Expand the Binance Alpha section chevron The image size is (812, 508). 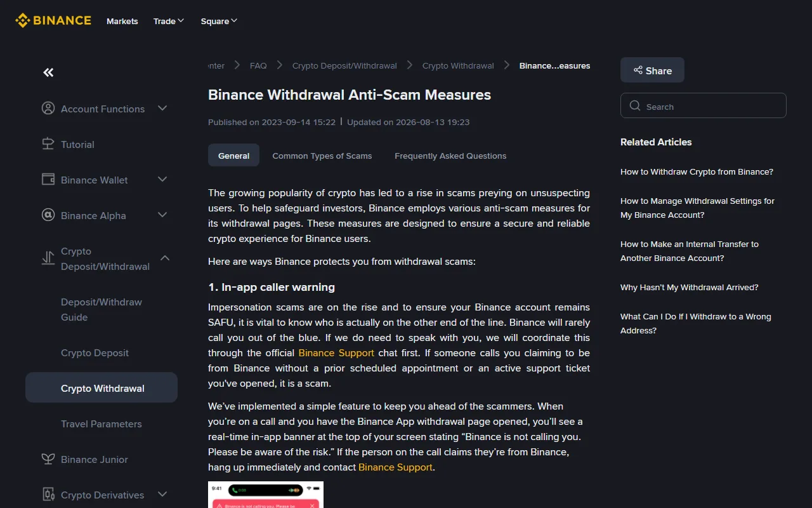(x=162, y=215)
